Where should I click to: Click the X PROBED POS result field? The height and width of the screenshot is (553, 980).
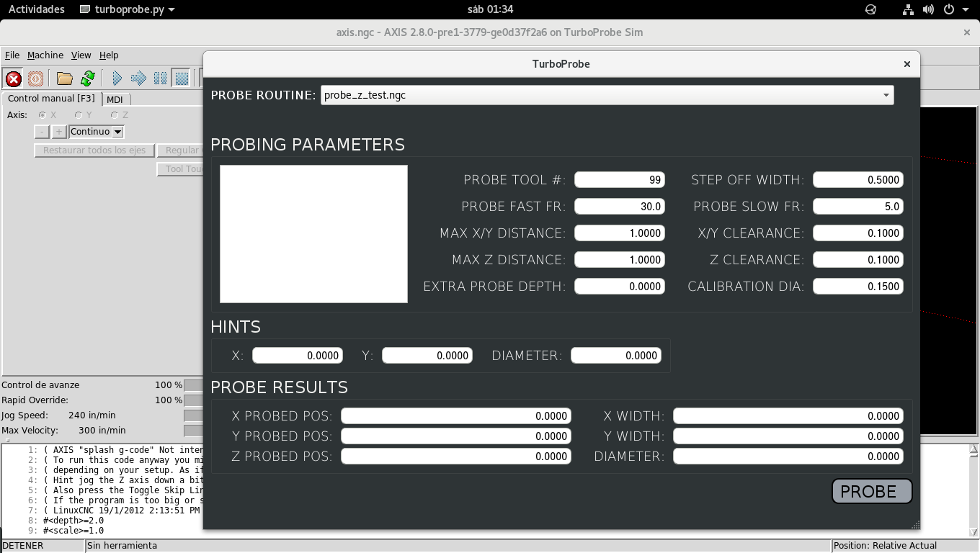[456, 416]
